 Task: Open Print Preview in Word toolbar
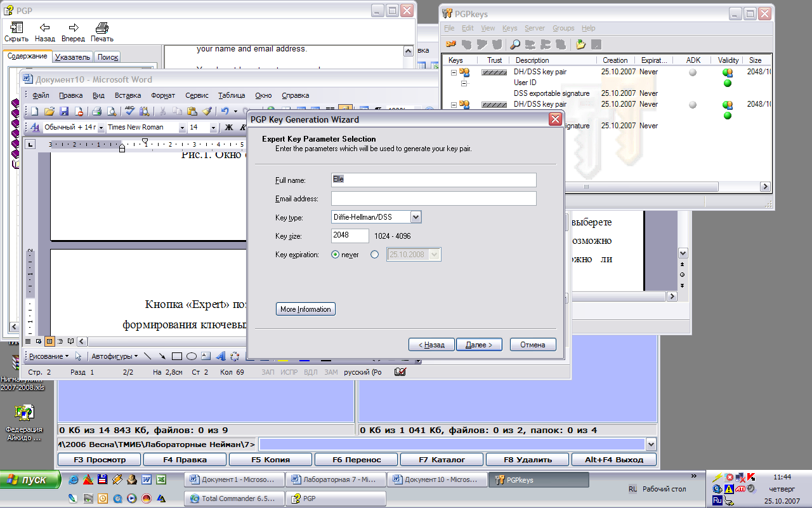(x=112, y=112)
